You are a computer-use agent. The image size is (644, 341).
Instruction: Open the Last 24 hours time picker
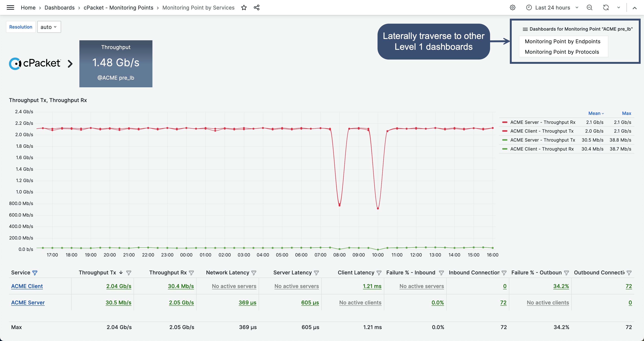click(x=553, y=7)
